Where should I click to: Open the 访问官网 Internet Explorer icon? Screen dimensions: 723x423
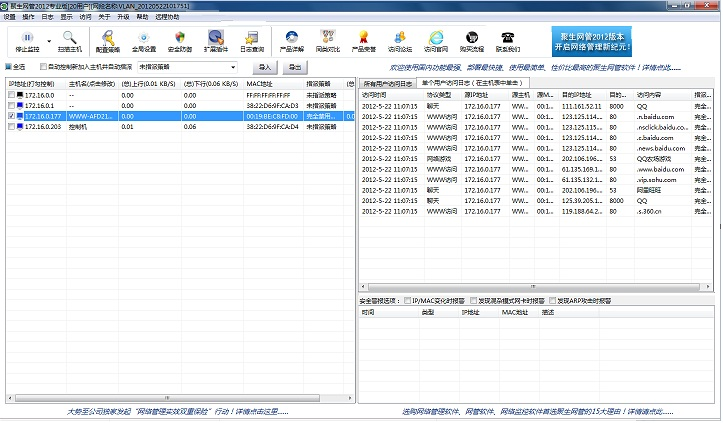(x=436, y=42)
